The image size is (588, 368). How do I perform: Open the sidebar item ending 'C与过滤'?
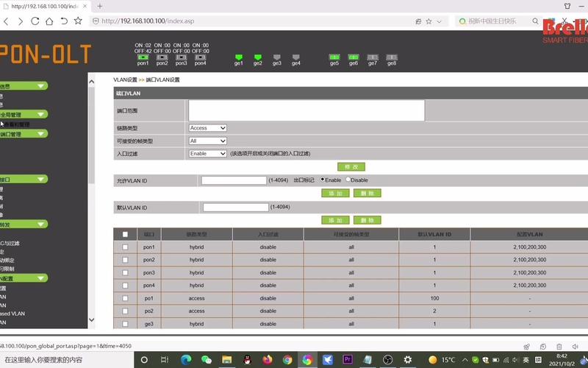10,244
